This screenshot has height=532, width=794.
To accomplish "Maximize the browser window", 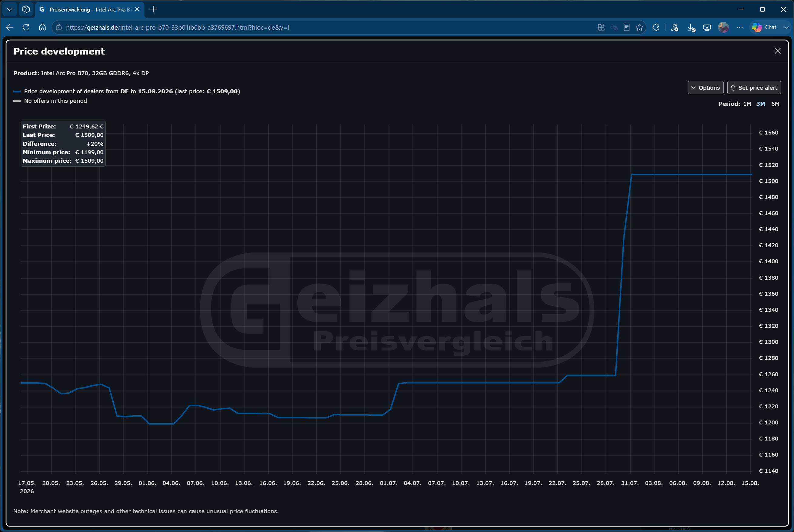I will (x=762, y=9).
